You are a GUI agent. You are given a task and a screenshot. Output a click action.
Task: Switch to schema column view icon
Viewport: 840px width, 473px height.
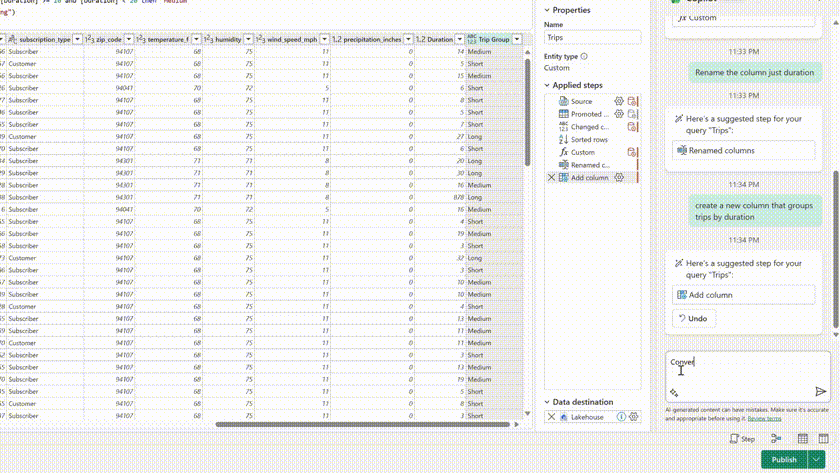[x=823, y=439]
